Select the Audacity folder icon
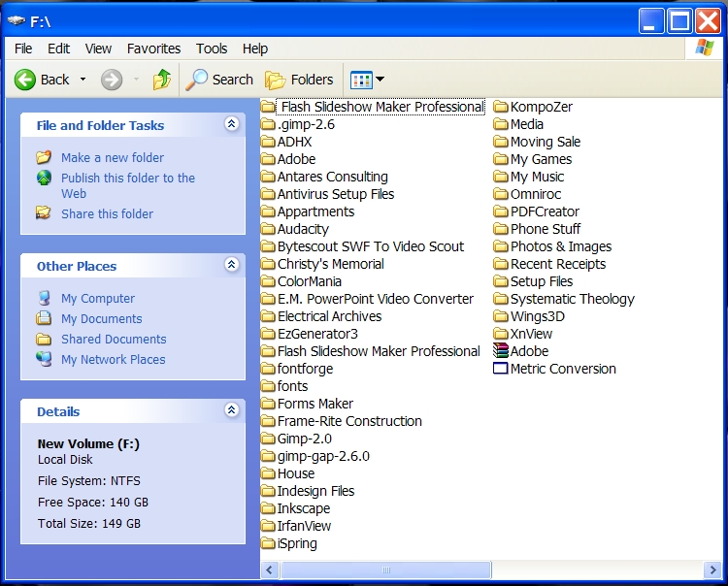The height and width of the screenshot is (586, 728). tap(268, 229)
